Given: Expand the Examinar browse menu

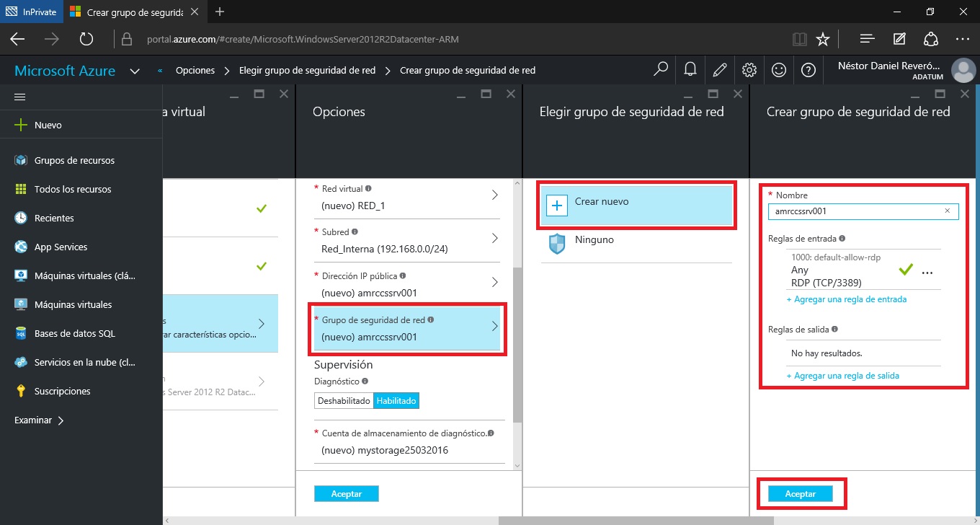Looking at the screenshot, I should pos(39,420).
